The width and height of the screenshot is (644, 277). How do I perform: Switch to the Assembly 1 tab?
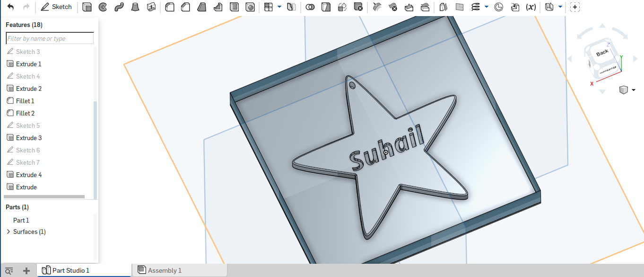(180, 270)
